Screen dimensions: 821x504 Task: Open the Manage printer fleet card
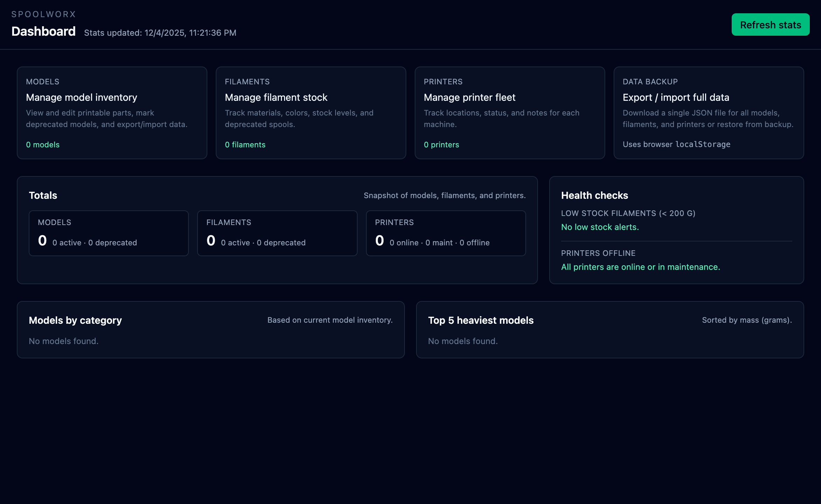470,97
